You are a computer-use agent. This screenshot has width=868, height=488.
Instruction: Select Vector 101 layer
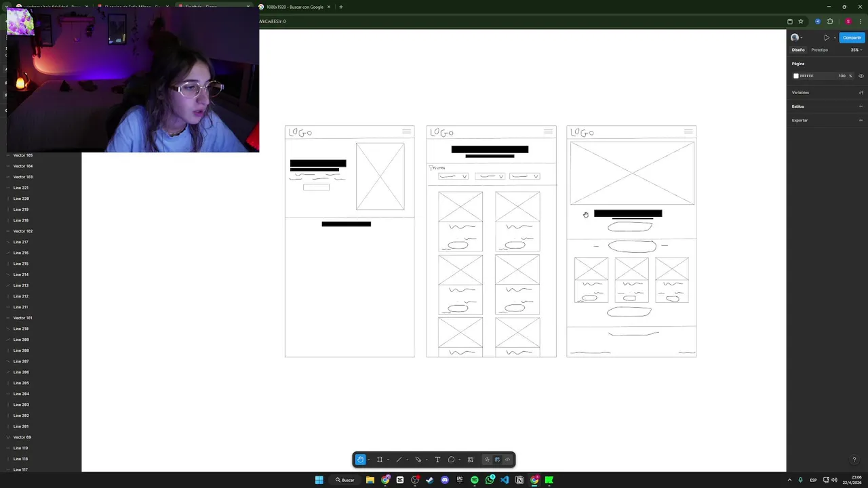click(23, 318)
